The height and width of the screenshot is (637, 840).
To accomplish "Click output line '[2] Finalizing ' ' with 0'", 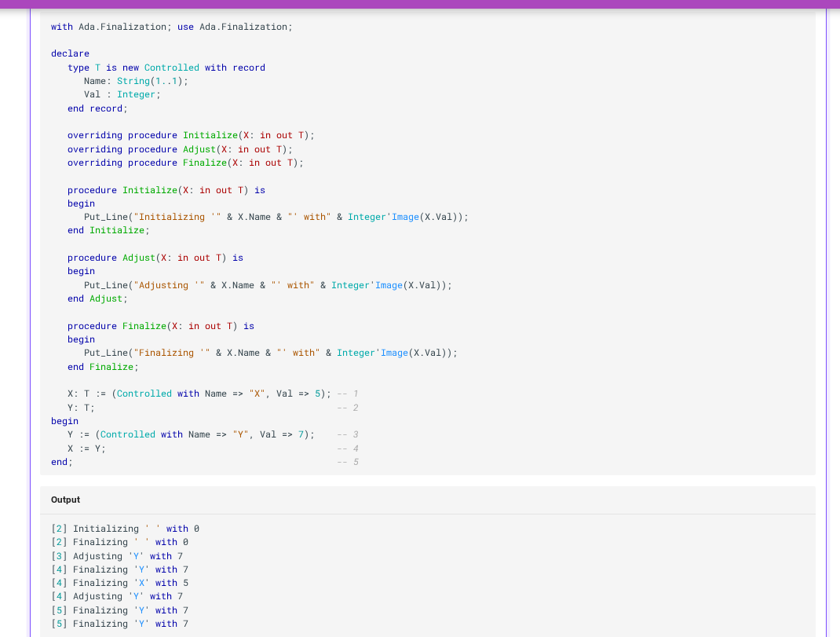I will 119,542.
